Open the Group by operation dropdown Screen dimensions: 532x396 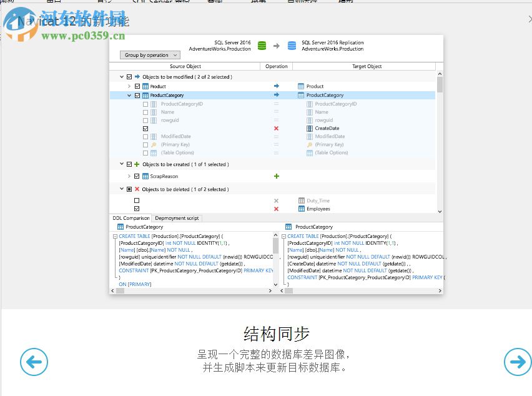click(149, 55)
